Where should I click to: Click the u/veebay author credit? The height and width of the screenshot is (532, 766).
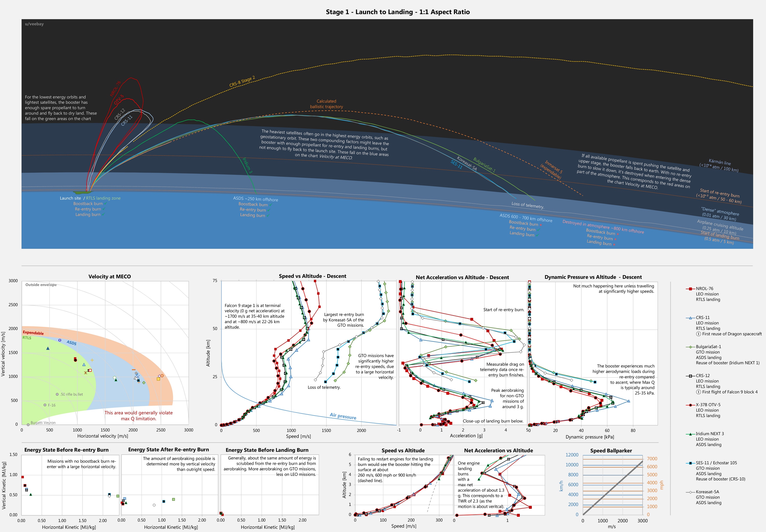tap(34, 24)
